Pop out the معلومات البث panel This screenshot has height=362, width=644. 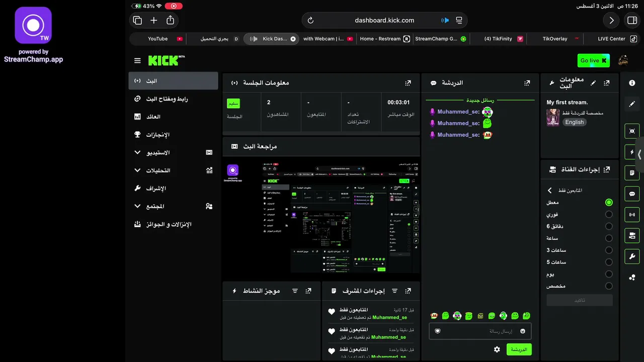(607, 83)
